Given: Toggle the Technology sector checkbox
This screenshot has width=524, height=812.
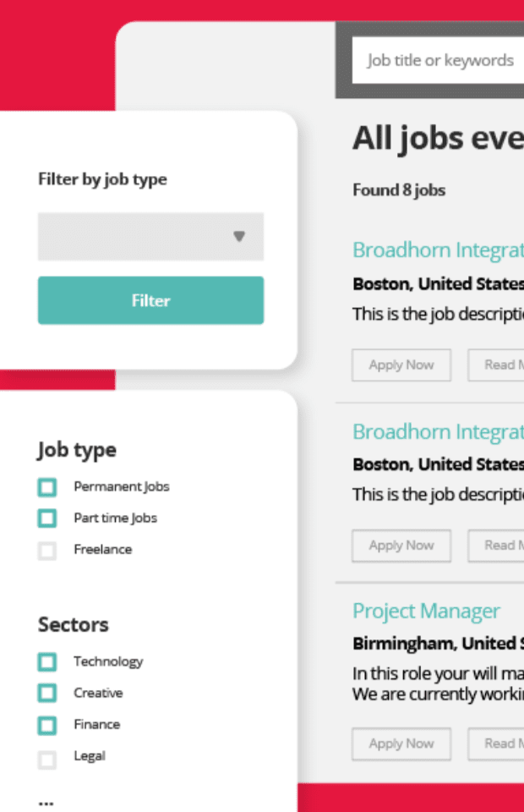Looking at the screenshot, I should coord(47,662).
